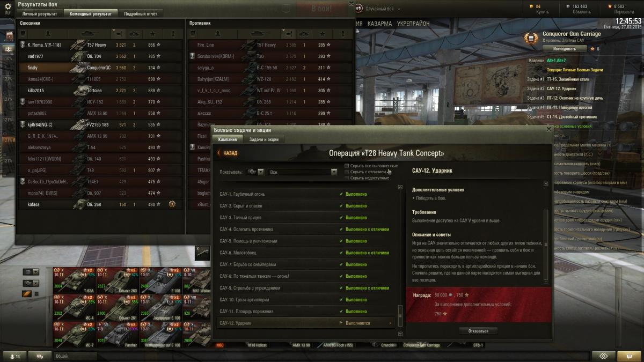The image size is (644, 362).
Task: Open УКРЕПРАЙОН menu item
Action: tap(413, 24)
